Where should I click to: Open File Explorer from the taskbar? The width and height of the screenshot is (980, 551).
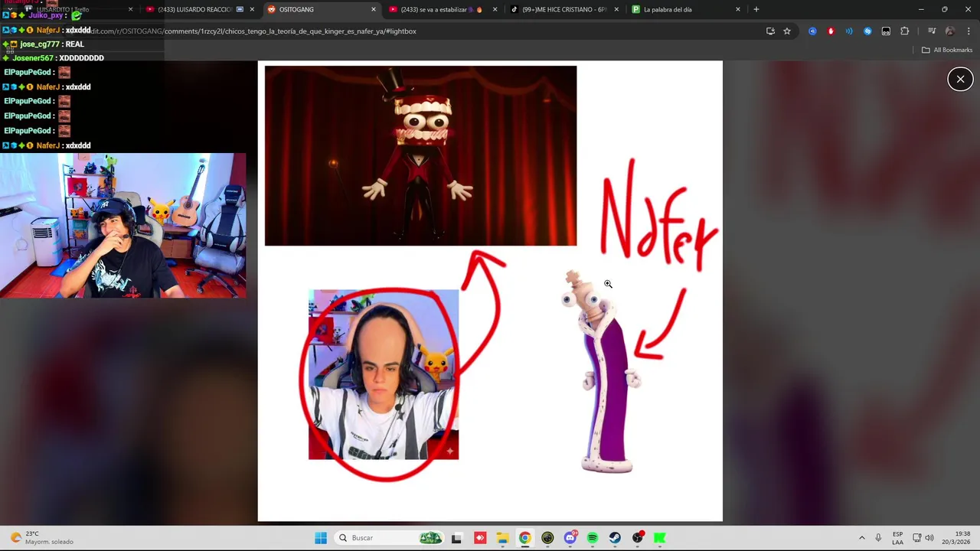tap(502, 538)
